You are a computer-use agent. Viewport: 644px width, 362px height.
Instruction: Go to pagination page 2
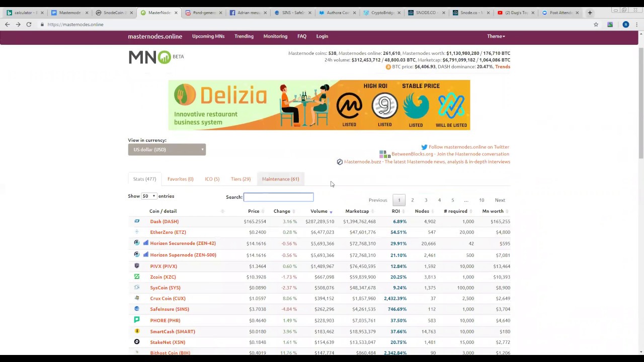click(x=413, y=200)
